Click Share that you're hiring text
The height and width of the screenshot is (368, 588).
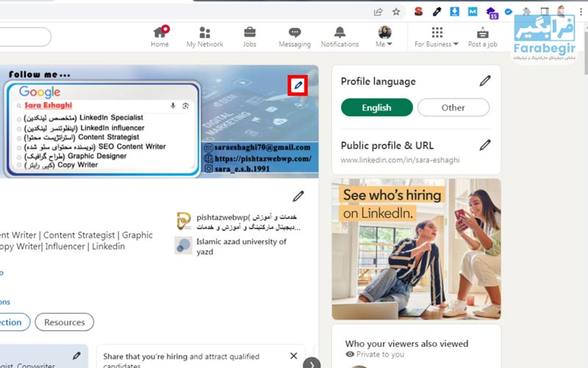click(146, 356)
